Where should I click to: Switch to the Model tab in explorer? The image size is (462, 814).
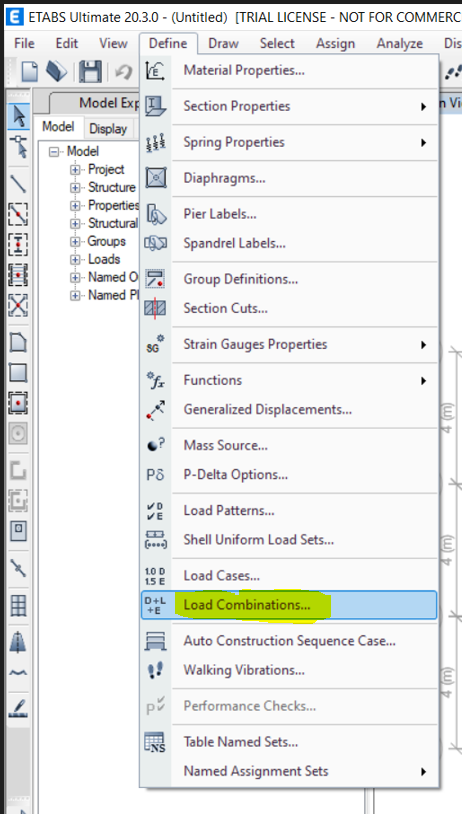58,127
